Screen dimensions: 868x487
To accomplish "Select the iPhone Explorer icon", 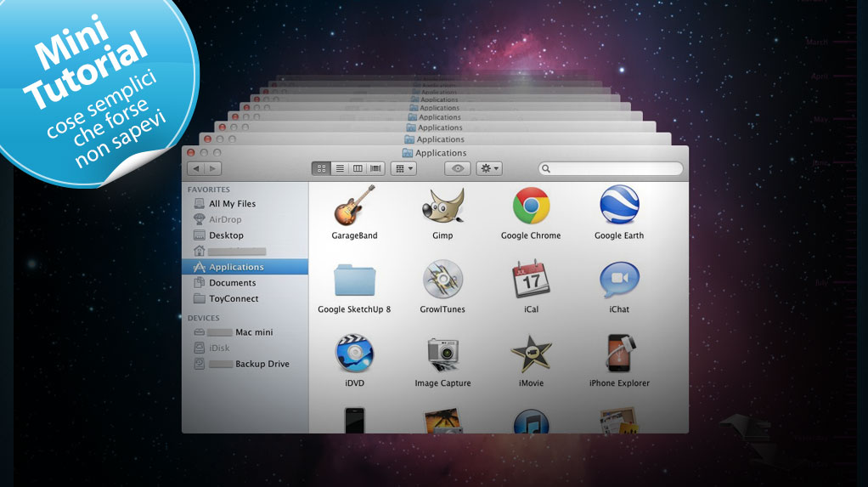I will (x=619, y=353).
